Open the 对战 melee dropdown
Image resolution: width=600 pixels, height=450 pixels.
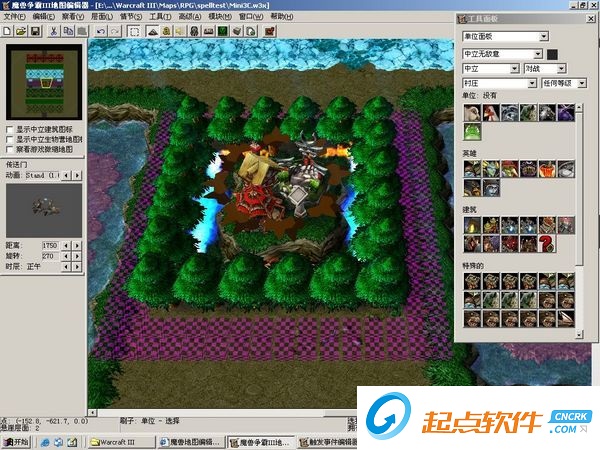tap(561, 68)
